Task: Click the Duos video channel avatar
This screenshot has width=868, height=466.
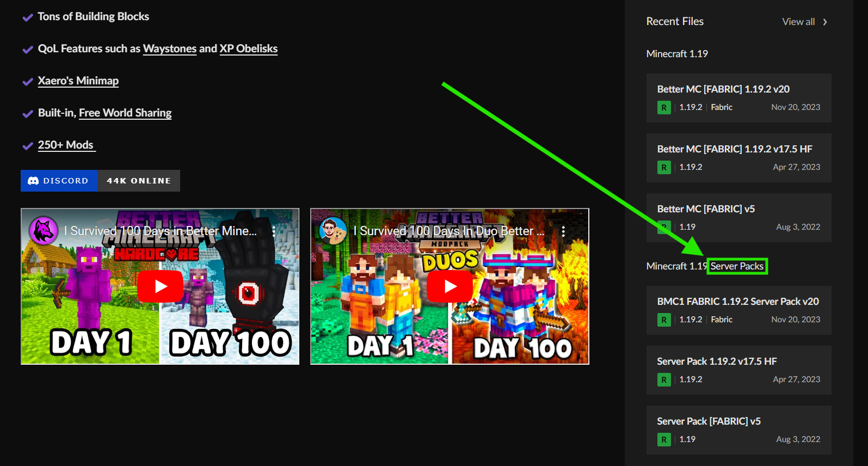Action: point(333,231)
